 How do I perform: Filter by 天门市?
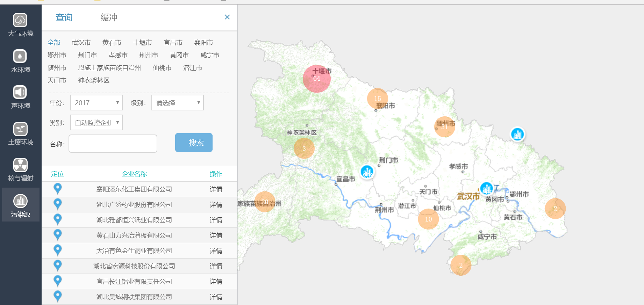point(57,80)
